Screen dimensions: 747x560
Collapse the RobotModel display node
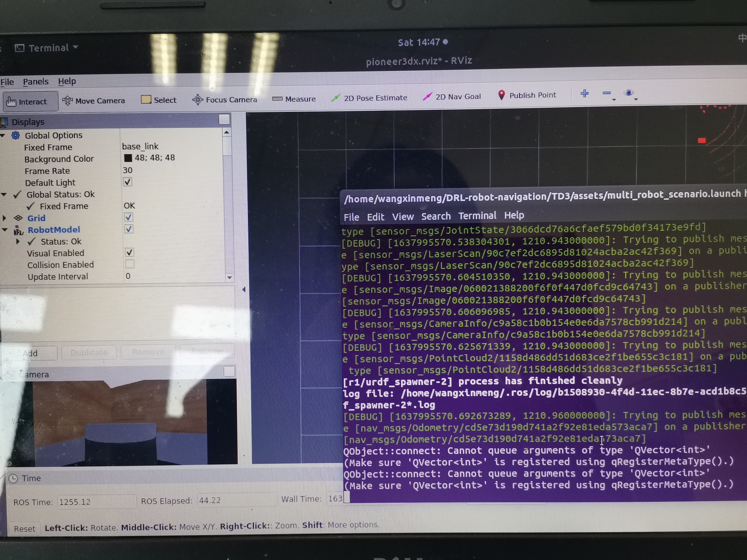(x=5, y=230)
